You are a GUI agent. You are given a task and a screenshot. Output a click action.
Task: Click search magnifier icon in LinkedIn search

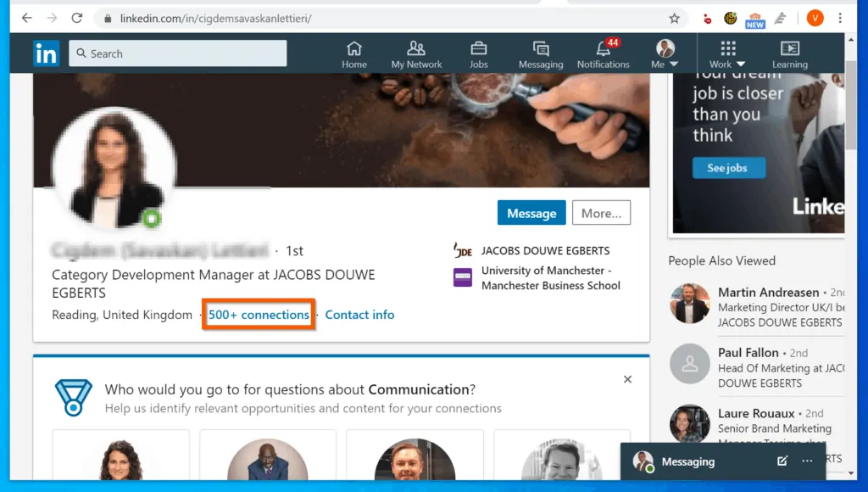click(x=81, y=53)
